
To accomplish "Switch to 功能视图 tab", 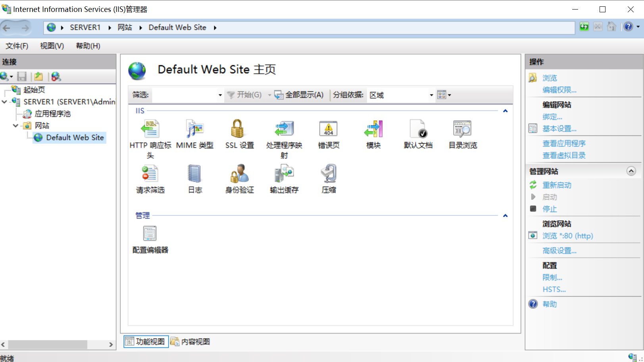I will pos(146,342).
